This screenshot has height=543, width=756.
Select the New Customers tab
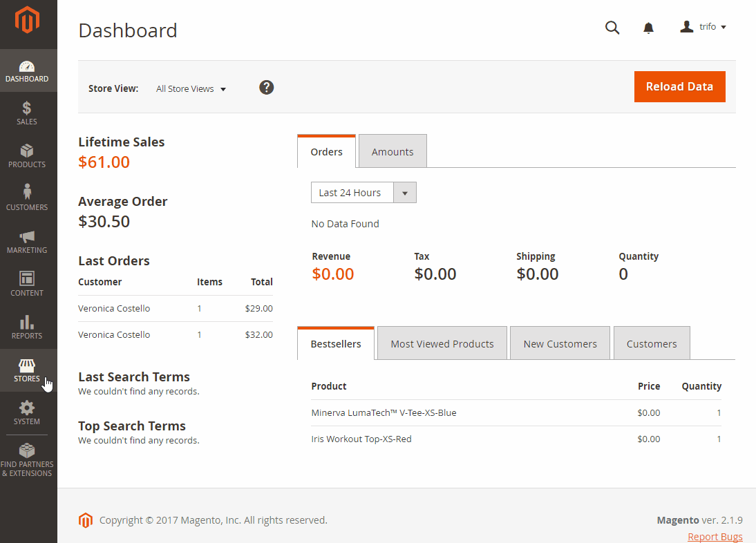[x=560, y=343]
